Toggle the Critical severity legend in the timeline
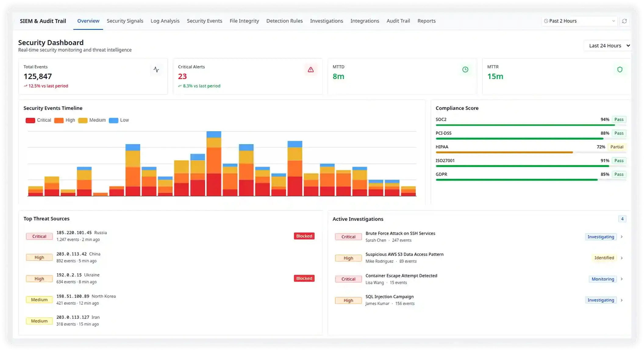This screenshot has height=351, width=644. pyautogui.click(x=38, y=120)
